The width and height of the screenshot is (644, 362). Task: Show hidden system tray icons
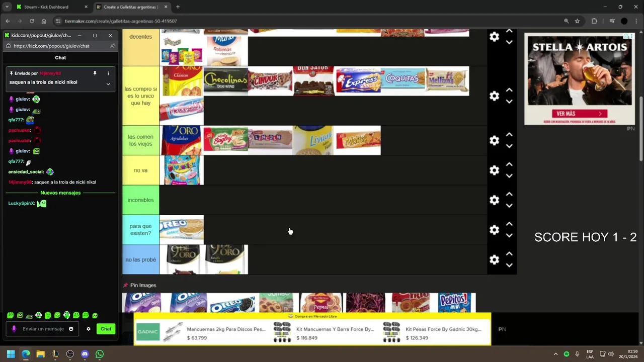click(x=555, y=354)
